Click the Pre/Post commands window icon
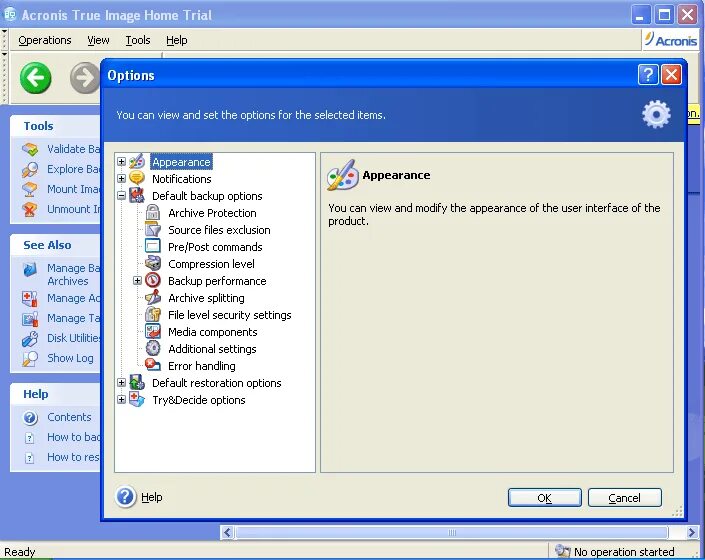Screen dimensions: 705x560 click(153, 246)
